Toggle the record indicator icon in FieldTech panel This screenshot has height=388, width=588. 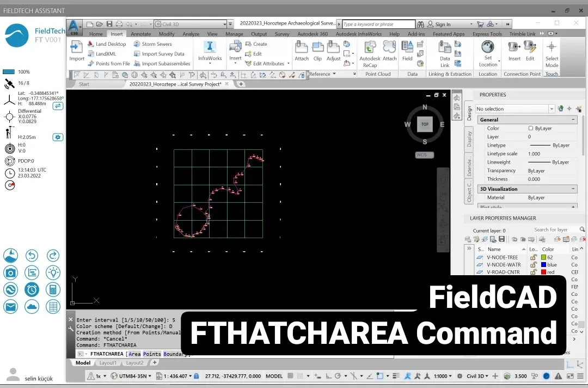10,185
